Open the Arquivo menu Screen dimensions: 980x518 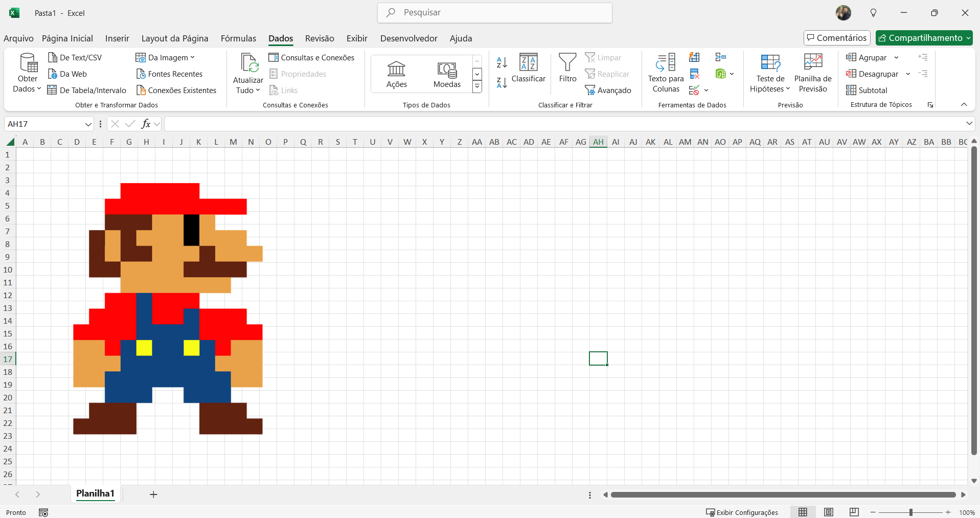tap(18, 38)
